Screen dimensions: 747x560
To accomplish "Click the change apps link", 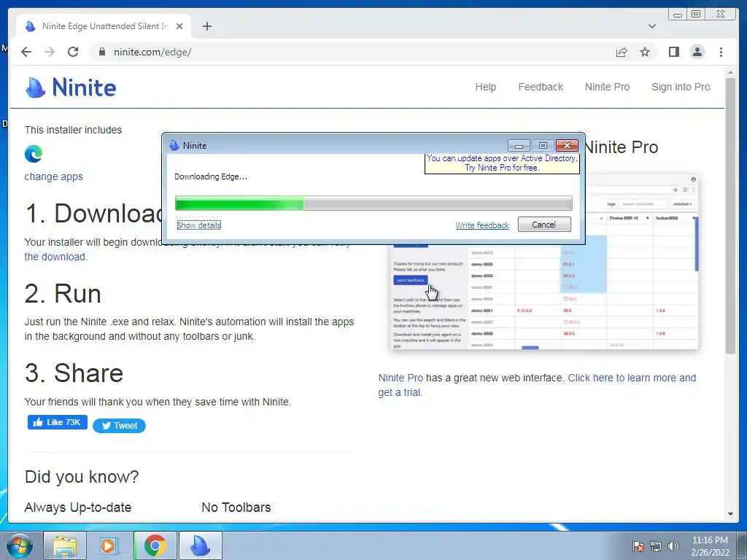I will pos(53,176).
